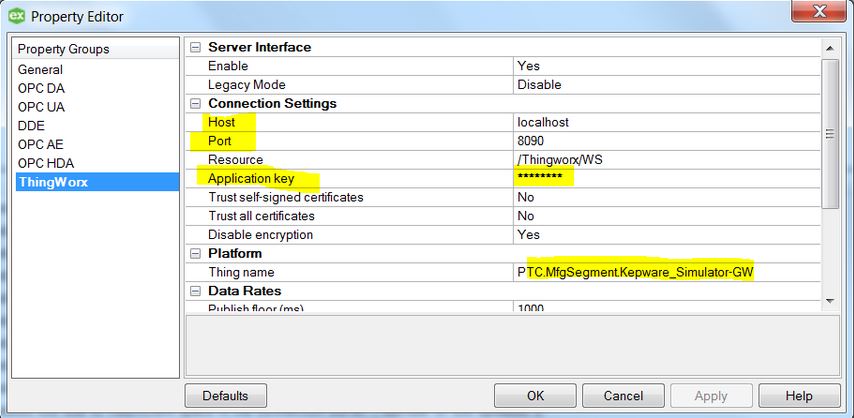This screenshot has height=418, width=854.
Task: Open Help for the property editor
Action: [x=799, y=396]
